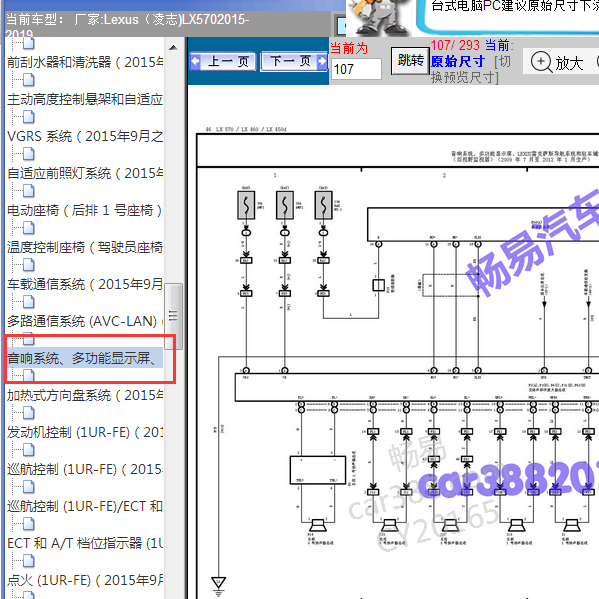Viewport: 599px width, 599px height.
Task: Open VGRS 系统 tree entry
Action: point(85,136)
